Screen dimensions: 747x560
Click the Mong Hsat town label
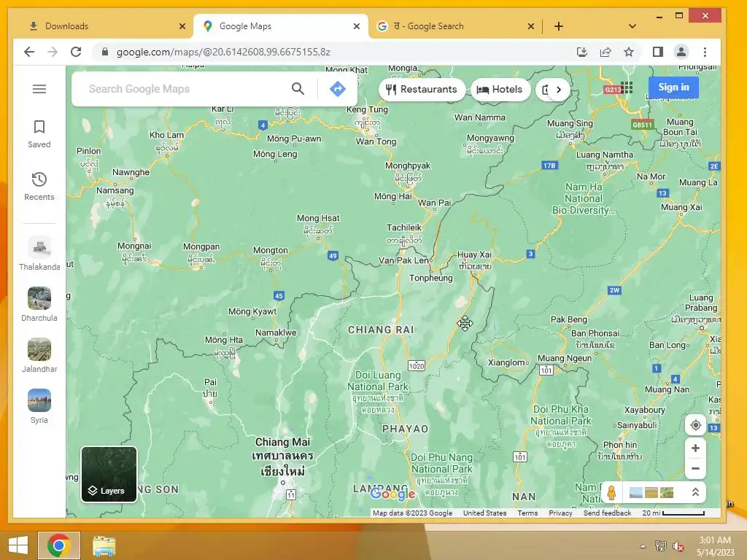318,218
